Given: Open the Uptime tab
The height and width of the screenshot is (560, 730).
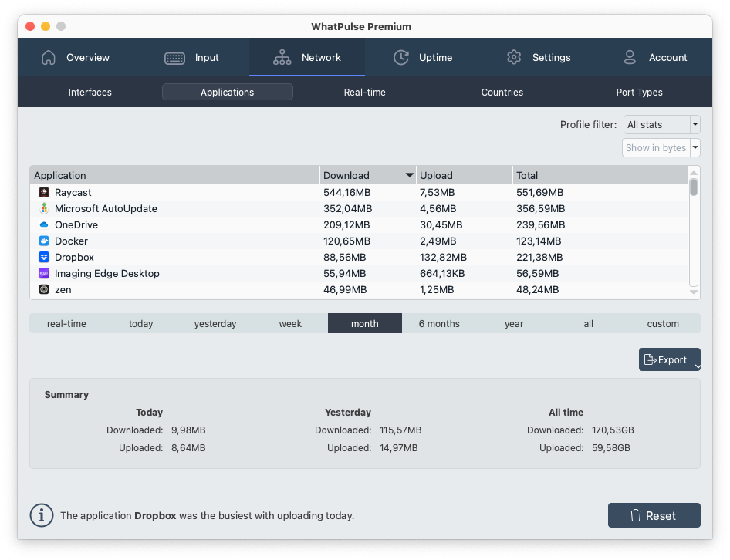Looking at the screenshot, I should pos(423,58).
